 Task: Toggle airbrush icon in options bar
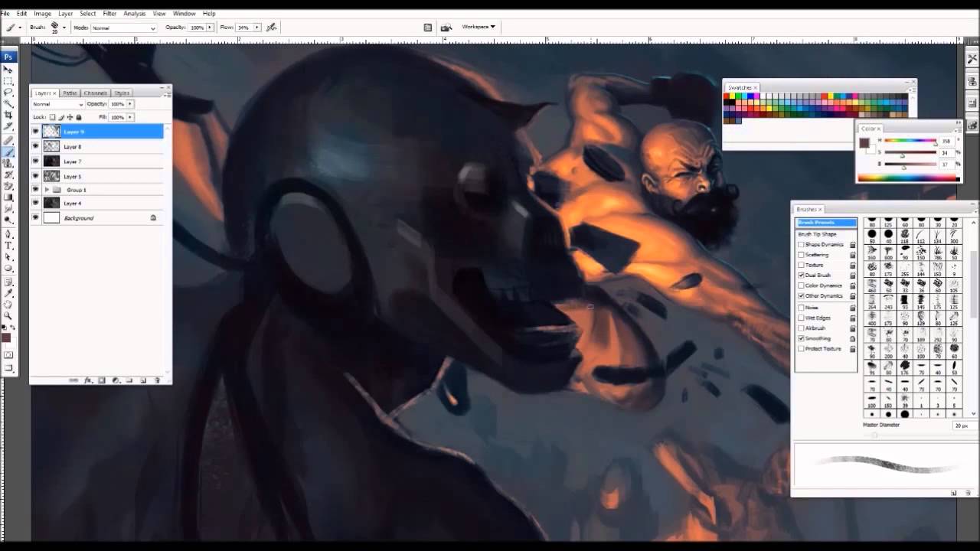(x=272, y=28)
